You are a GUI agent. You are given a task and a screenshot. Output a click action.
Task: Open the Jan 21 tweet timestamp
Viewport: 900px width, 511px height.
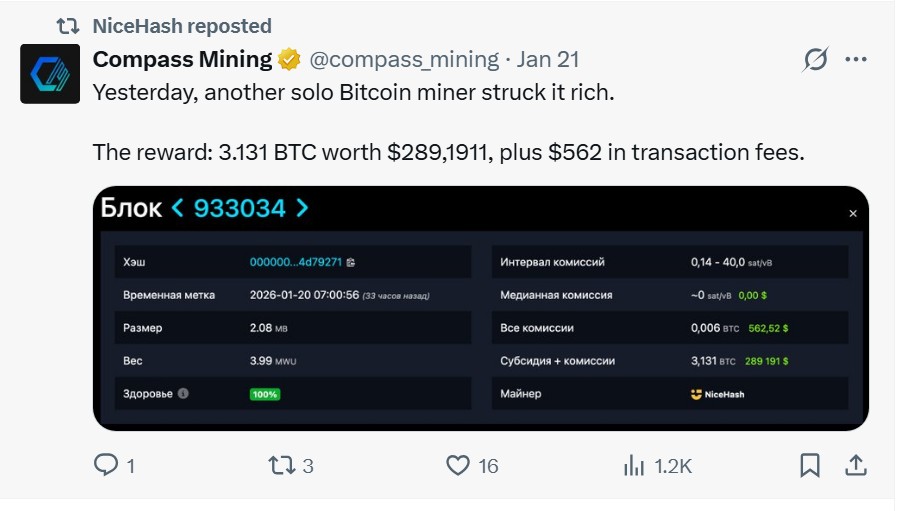click(548, 60)
